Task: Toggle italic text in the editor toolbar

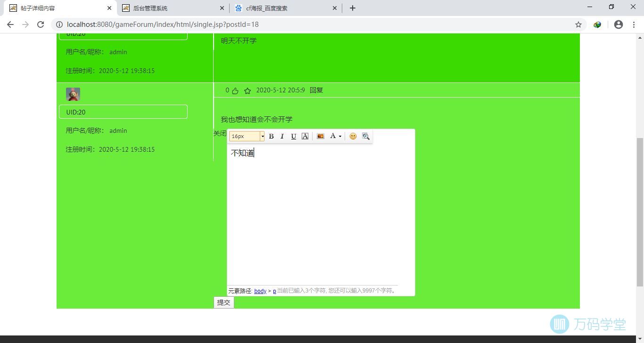Action: pos(282,136)
